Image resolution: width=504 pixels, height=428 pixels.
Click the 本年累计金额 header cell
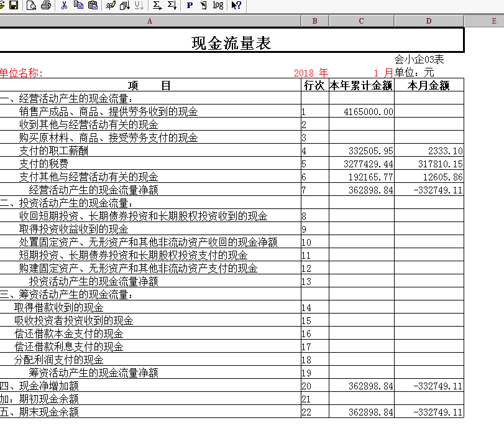click(x=362, y=85)
